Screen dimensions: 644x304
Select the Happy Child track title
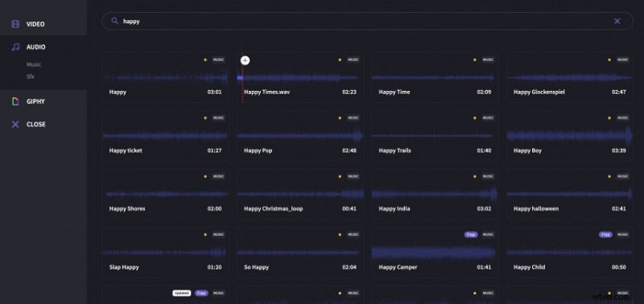[529, 267]
